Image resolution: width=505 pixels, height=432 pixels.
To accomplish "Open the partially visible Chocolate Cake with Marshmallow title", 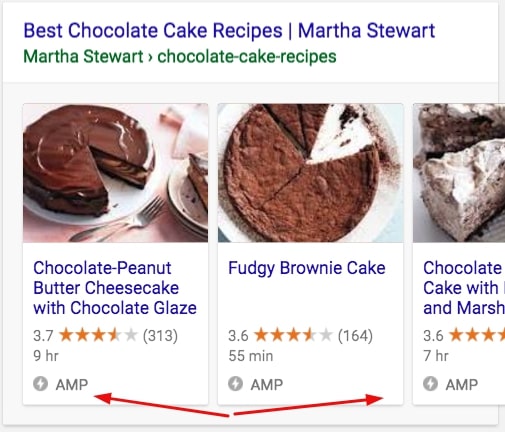I will (x=464, y=288).
